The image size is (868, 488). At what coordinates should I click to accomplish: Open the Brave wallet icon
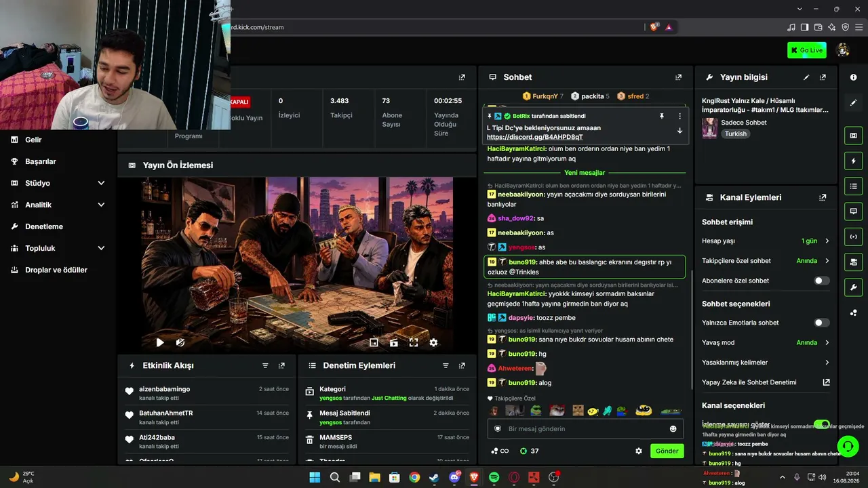click(x=818, y=27)
